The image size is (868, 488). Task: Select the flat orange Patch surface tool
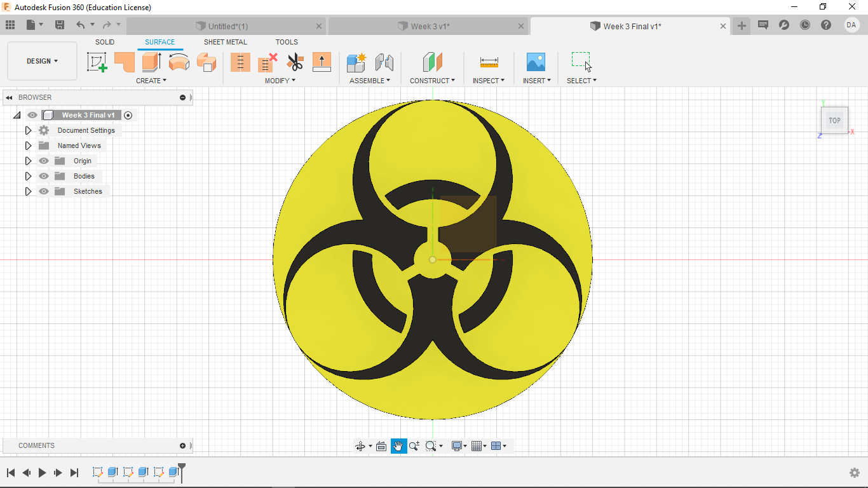click(125, 62)
